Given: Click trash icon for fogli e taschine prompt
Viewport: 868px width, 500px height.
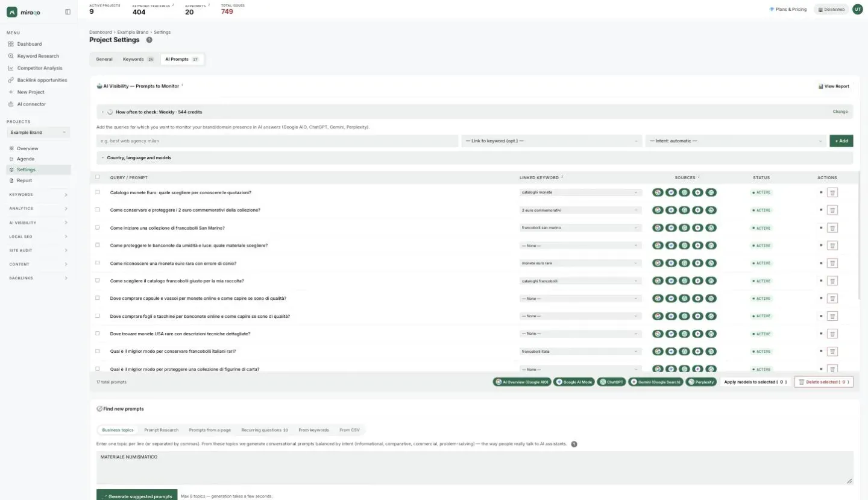Looking at the screenshot, I should (832, 316).
